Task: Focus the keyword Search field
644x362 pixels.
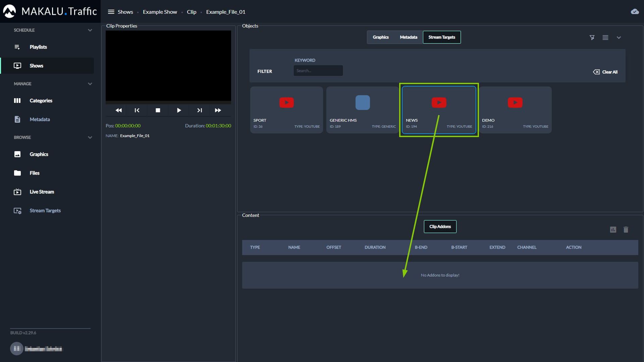Action: [318, 71]
